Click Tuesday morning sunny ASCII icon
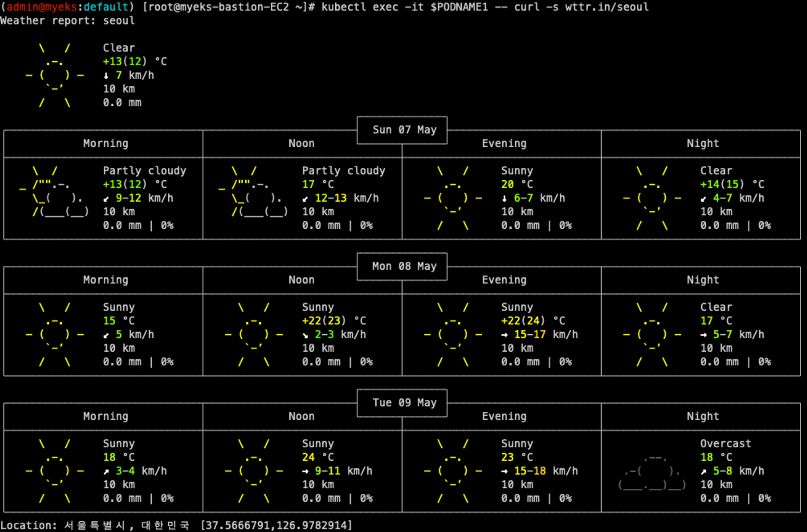 coord(54,471)
